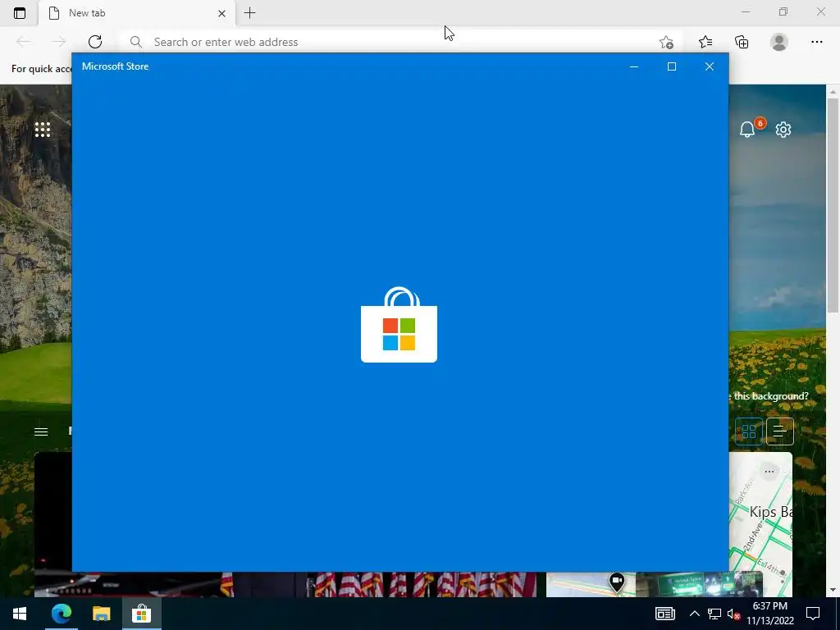The width and height of the screenshot is (840, 630).
Task: Open the clock showing 6:37 PM
Action: tap(769, 614)
